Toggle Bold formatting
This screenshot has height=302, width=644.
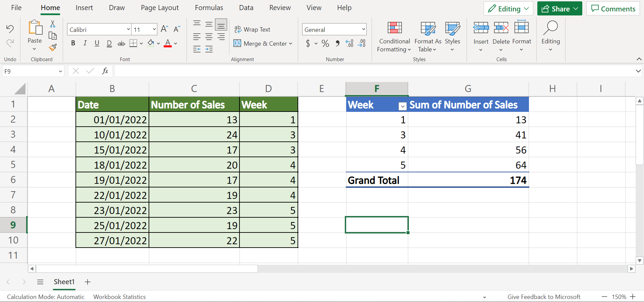pyautogui.click(x=73, y=43)
